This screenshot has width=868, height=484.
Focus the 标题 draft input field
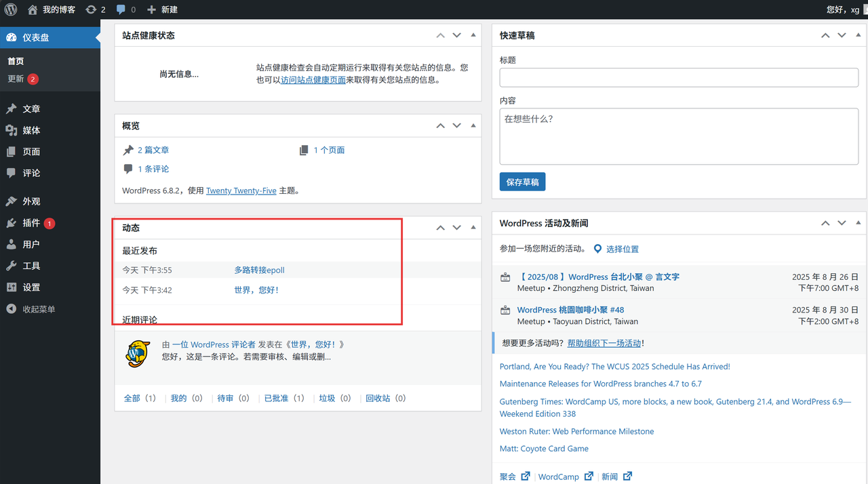click(679, 77)
